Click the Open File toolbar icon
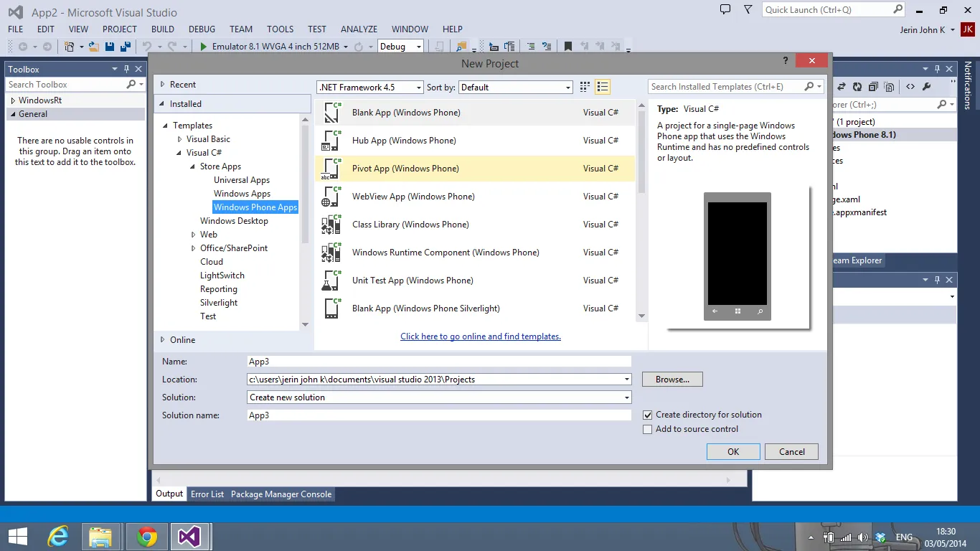980x551 pixels. coord(93,47)
